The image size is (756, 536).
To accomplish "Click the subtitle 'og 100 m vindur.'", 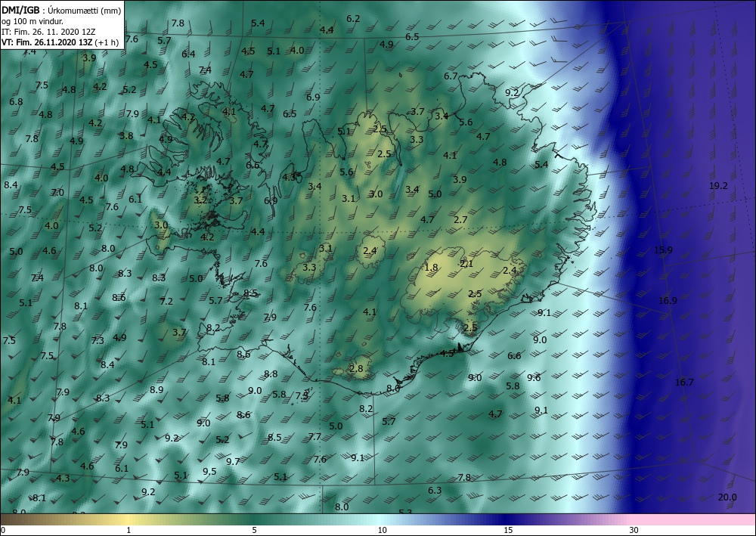I will point(33,20).
